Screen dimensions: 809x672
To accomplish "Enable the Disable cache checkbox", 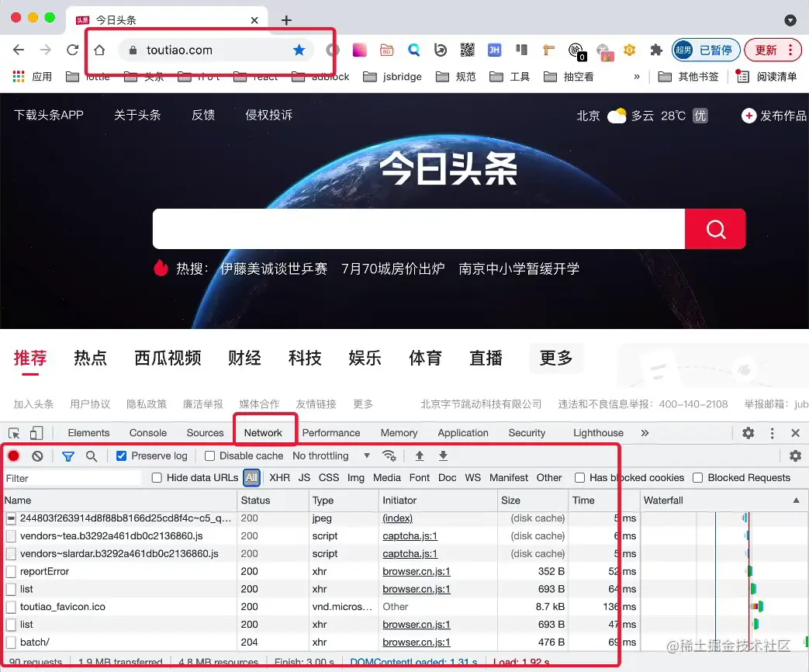I will 209,456.
